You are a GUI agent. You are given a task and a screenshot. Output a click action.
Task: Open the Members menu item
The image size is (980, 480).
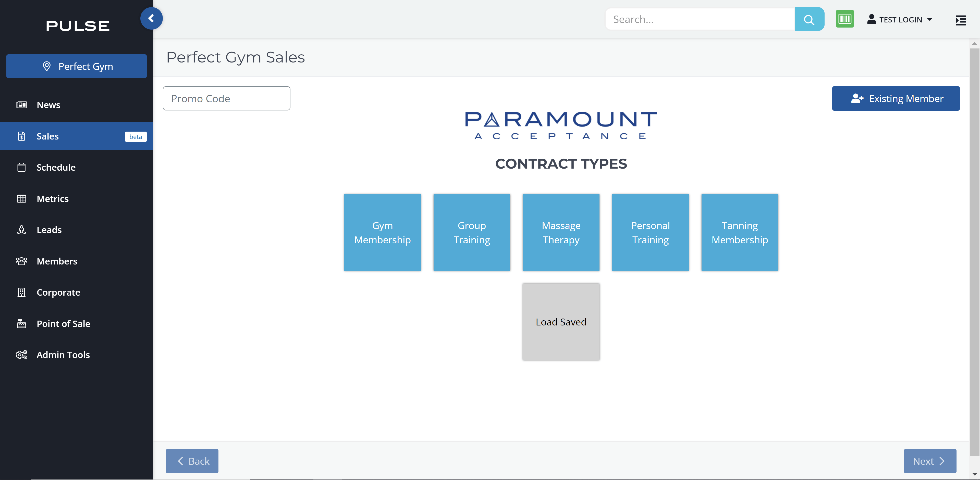click(x=77, y=261)
